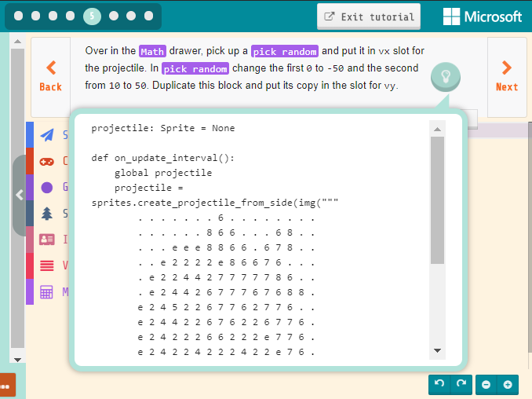This screenshot has height=399, width=532.
Task: Click the undo arrow button
Action: (x=439, y=384)
